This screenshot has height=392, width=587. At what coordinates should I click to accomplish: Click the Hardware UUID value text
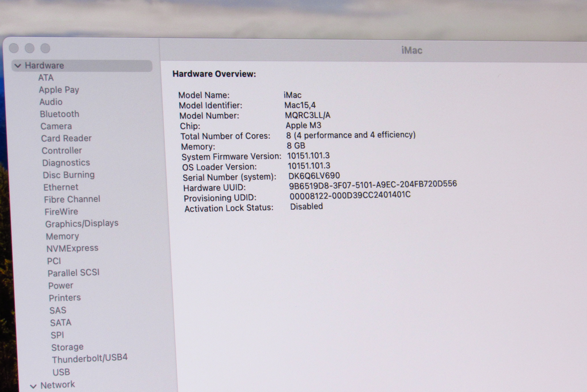click(373, 185)
